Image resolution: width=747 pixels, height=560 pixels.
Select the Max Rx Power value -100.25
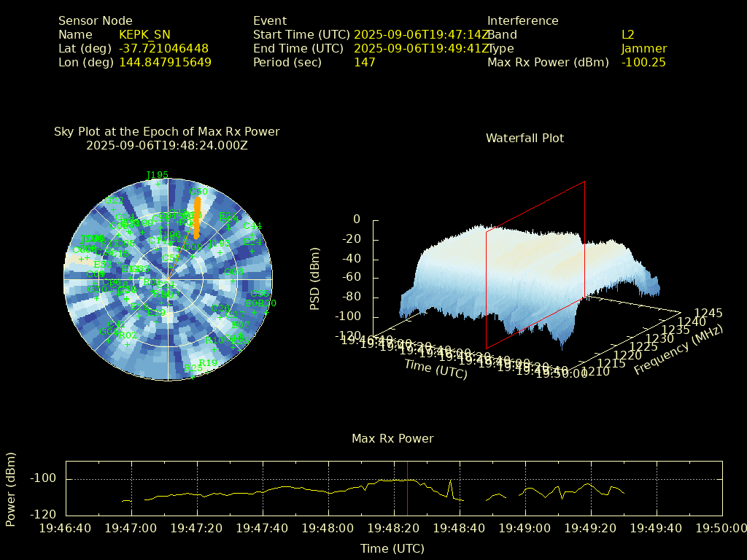tap(643, 62)
